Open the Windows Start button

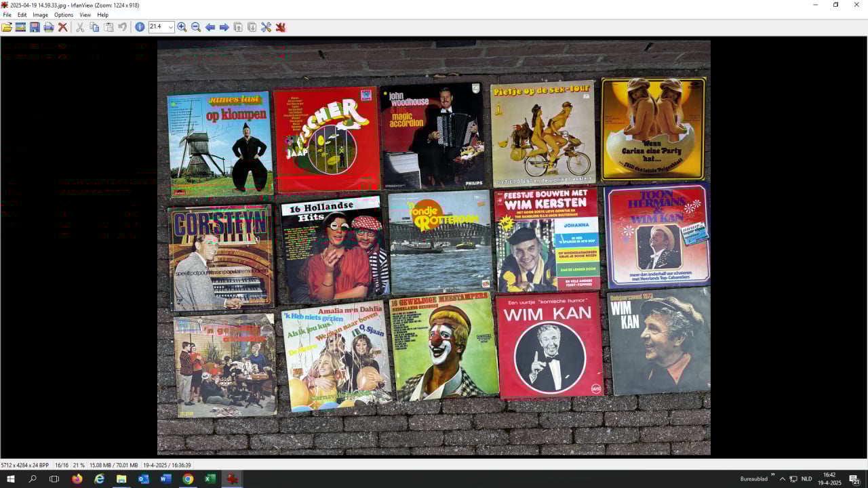pyautogui.click(x=10, y=479)
